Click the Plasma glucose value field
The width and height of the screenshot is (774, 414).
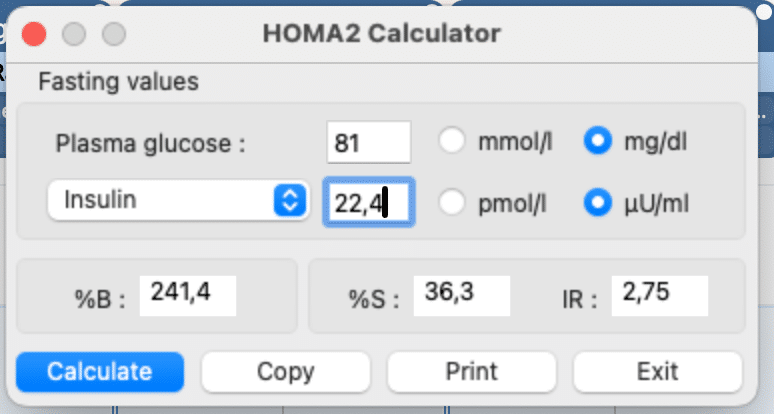(368, 142)
